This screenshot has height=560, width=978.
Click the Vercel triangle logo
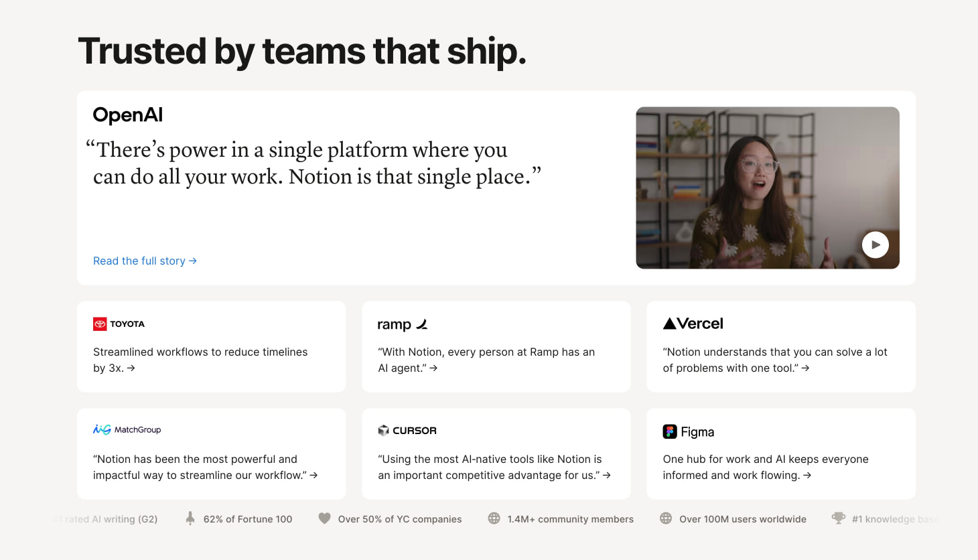(669, 324)
